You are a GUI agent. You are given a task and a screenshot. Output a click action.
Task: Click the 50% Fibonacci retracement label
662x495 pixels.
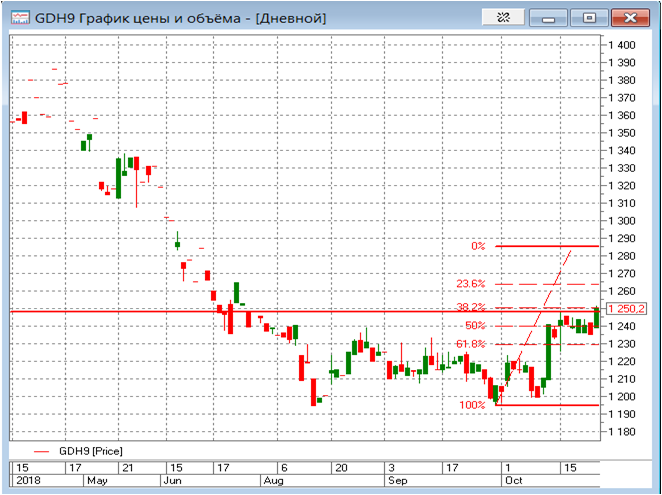pyautogui.click(x=474, y=325)
